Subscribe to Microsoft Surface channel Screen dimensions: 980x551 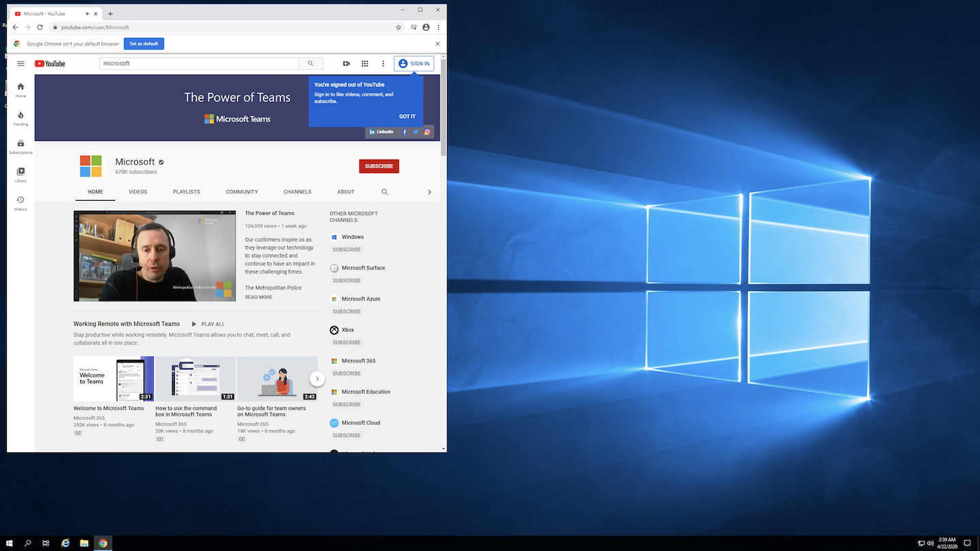(x=346, y=280)
